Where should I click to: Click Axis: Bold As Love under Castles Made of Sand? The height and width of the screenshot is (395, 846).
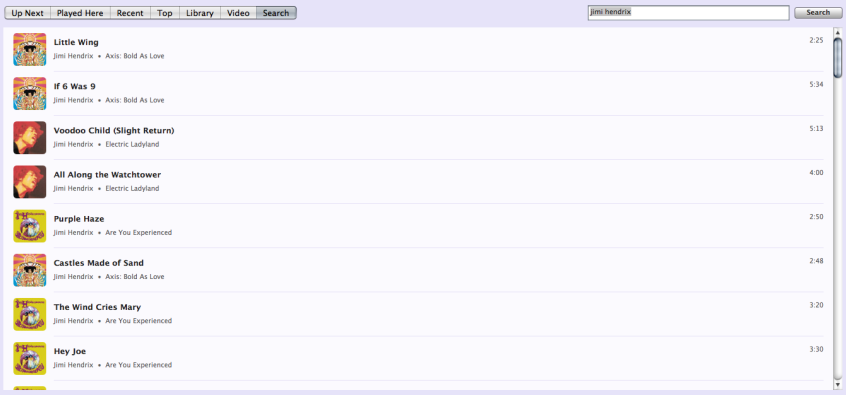pos(135,277)
